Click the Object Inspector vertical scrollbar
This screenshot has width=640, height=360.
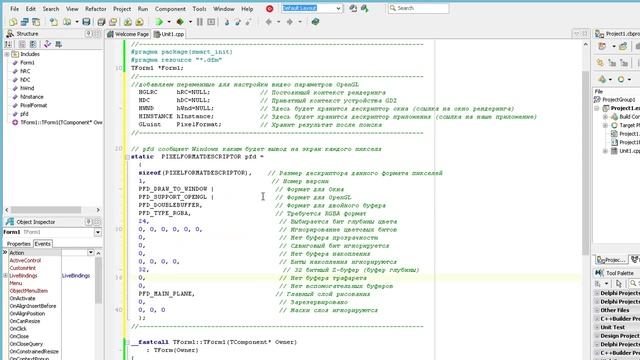pos(98,281)
